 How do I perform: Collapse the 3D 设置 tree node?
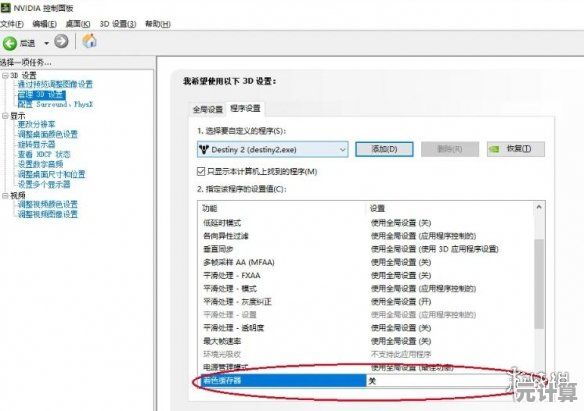point(5,76)
